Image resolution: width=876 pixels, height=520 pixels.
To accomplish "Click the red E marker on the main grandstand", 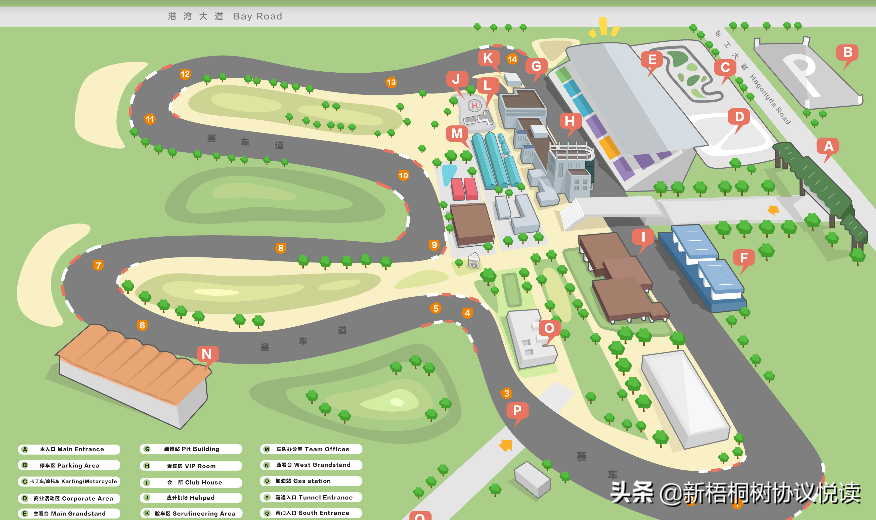I will click(652, 60).
